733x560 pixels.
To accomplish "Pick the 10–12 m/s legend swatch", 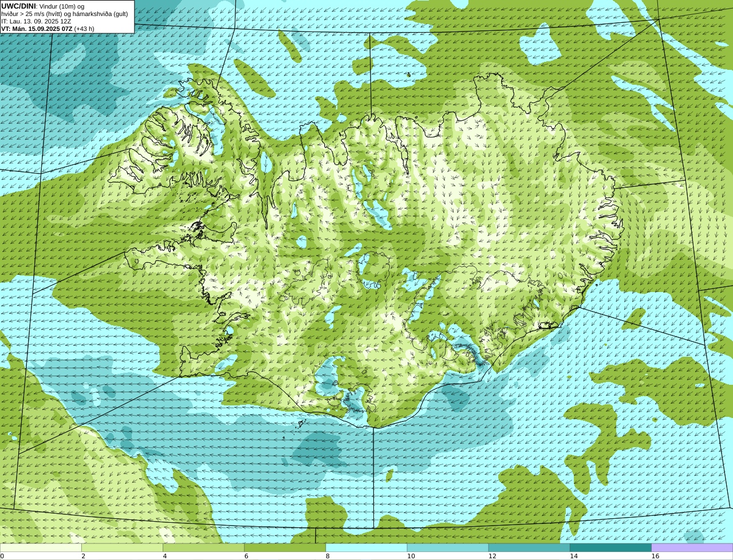I will (448, 548).
